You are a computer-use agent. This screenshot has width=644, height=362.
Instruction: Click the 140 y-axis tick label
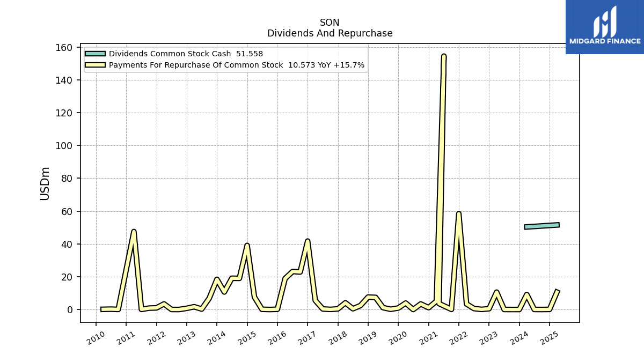(64, 80)
